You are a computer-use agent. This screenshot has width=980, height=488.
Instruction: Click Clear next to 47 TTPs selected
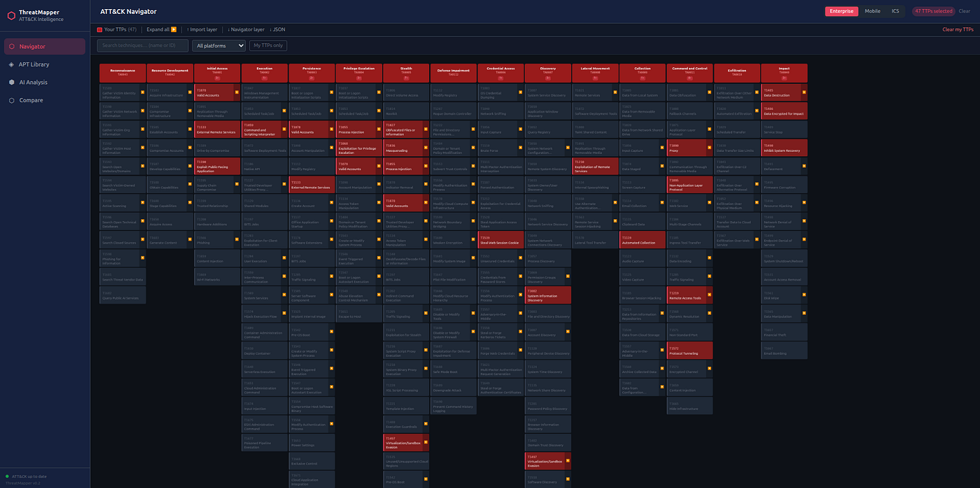pyautogui.click(x=964, y=11)
